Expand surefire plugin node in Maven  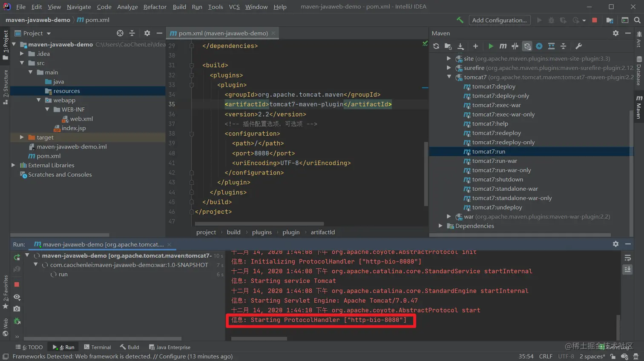449,68
